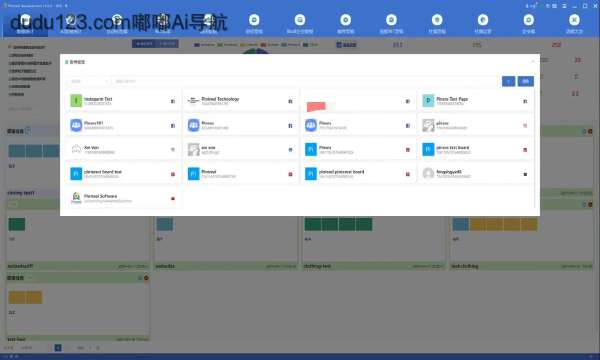Select the Xin Wen account avatar
Viewport: 600px width, 360px height.
[76, 149]
